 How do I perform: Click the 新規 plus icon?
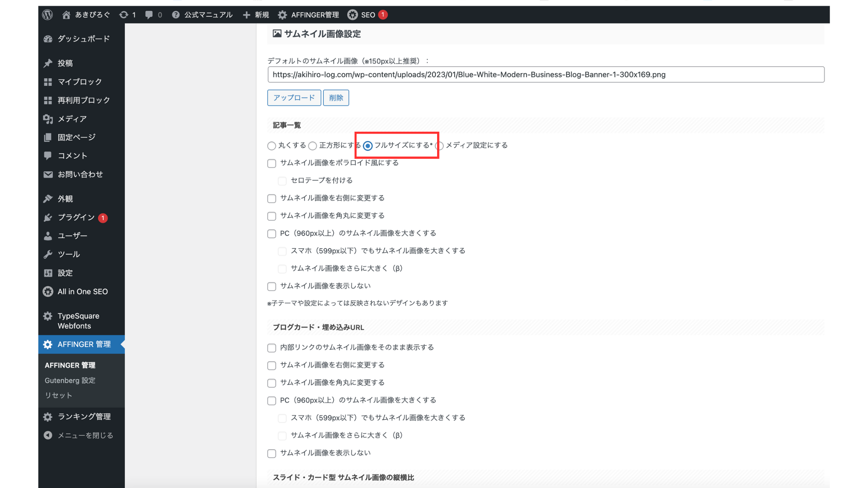coord(246,15)
